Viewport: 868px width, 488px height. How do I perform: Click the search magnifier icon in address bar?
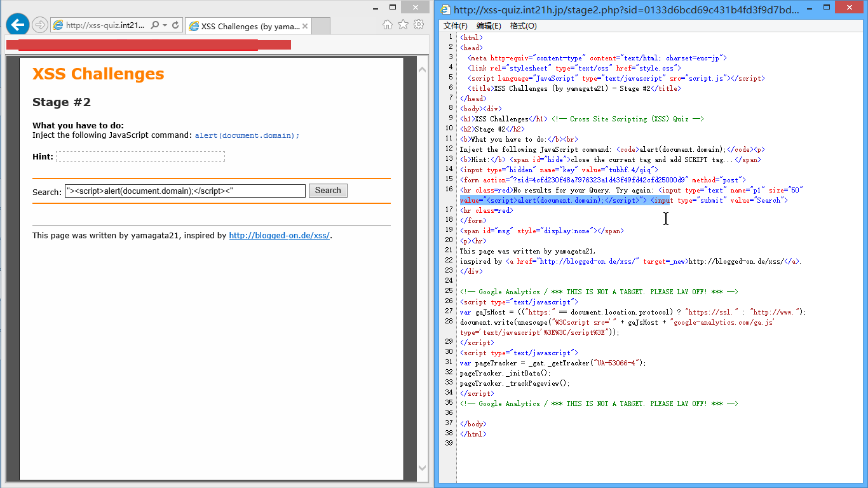click(154, 25)
